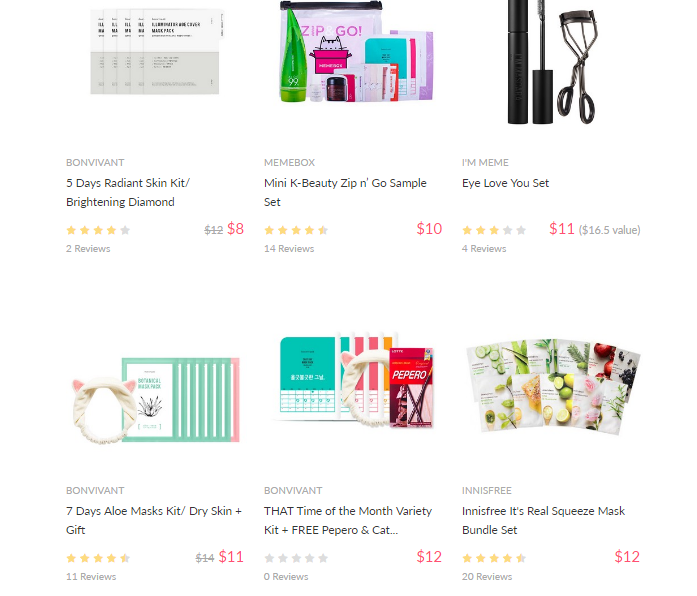The image size is (697, 596).
Task: Select the INNISFREE brand label
Action: (x=487, y=491)
